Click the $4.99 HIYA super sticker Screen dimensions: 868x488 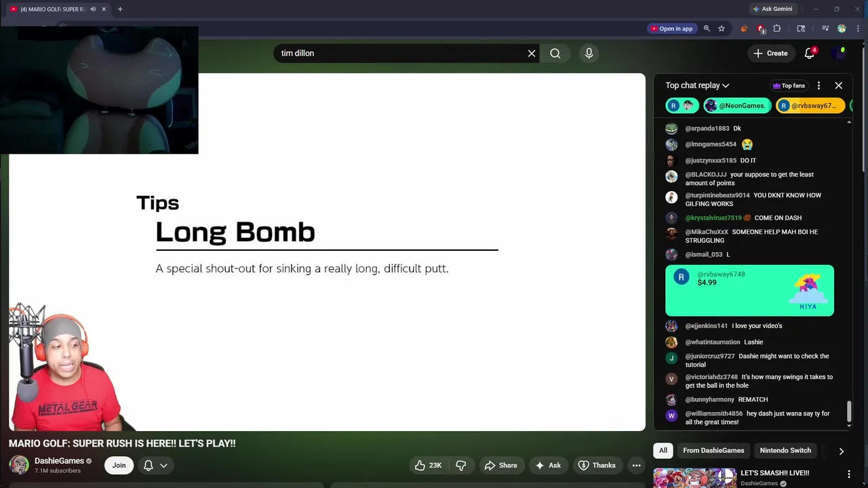(749, 290)
